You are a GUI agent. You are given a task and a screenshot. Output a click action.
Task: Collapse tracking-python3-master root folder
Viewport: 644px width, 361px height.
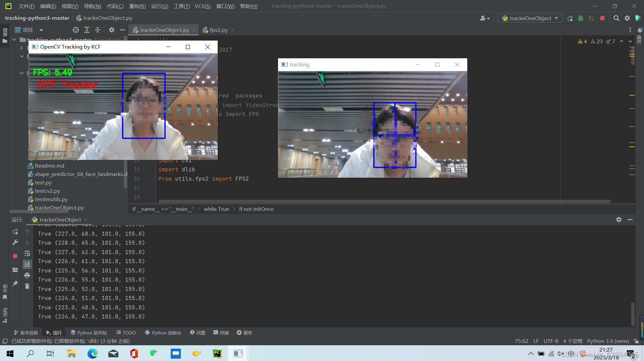tap(14, 40)
